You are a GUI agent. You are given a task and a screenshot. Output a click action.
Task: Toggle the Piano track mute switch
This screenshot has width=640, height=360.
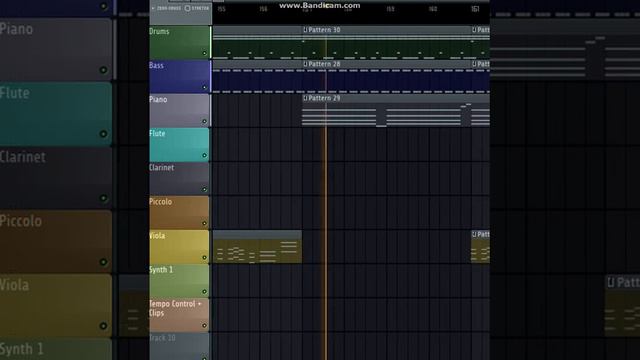(x=204, y=121)
